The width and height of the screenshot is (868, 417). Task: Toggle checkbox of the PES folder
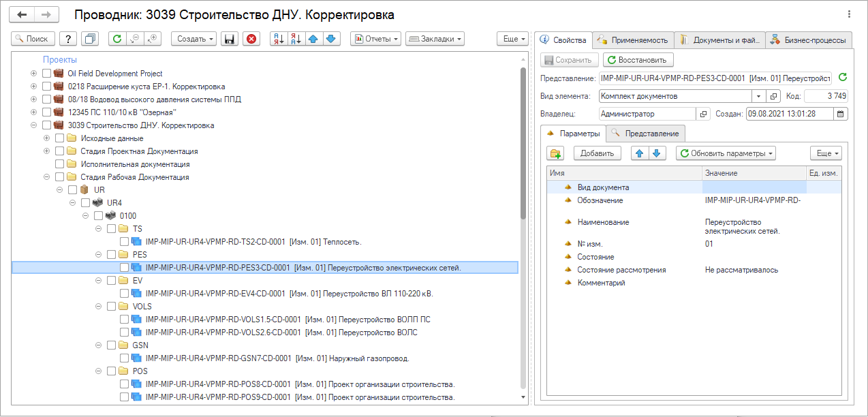click(111, 255)
